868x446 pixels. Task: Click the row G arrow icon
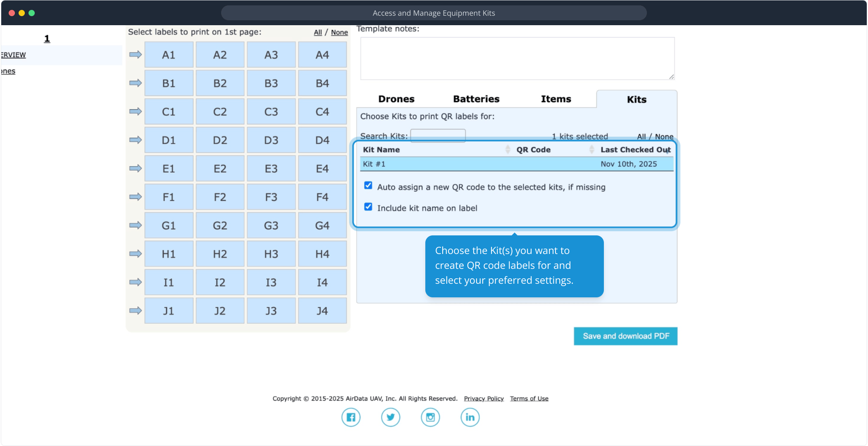(x=135, y=225)
